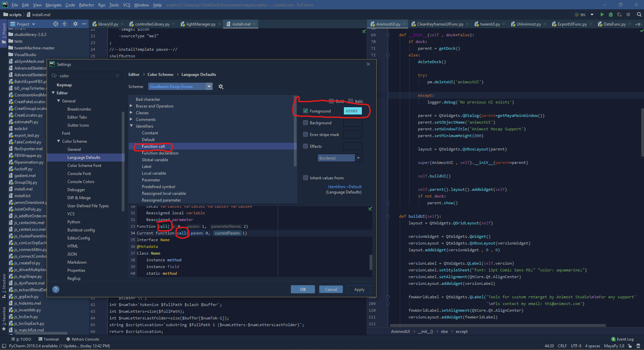
Task: Click the Debug bug icon
Action: [610, 14]
